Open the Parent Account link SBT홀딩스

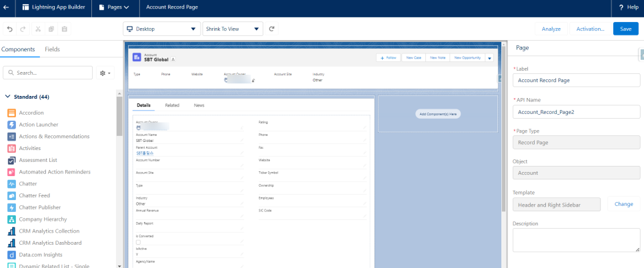145,153
